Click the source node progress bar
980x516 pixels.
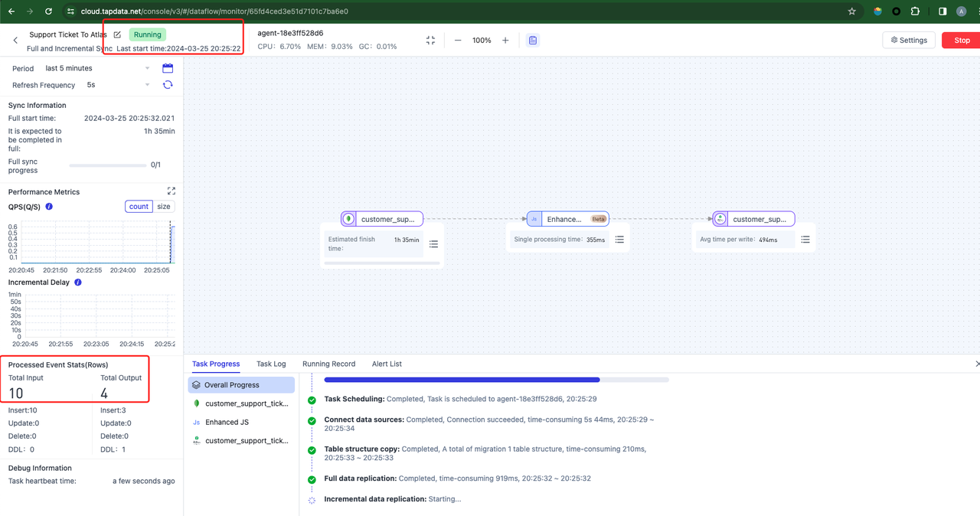coord(382,263)
